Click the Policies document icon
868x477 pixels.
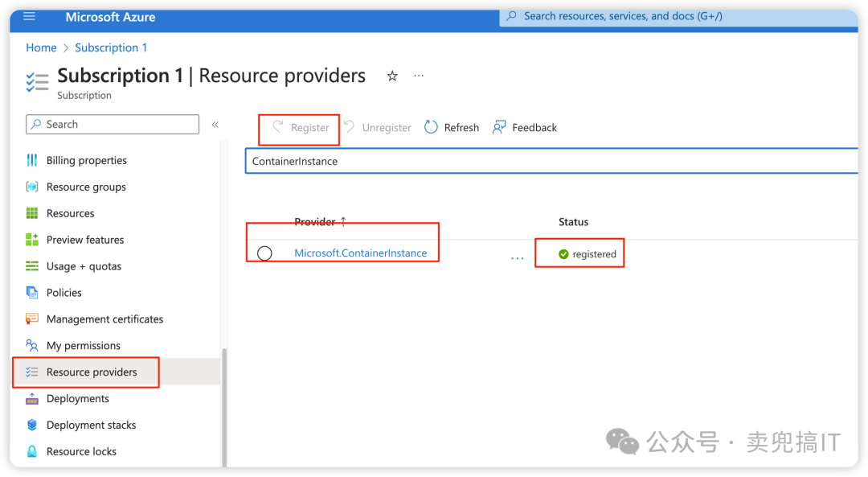tap(32, 293)
